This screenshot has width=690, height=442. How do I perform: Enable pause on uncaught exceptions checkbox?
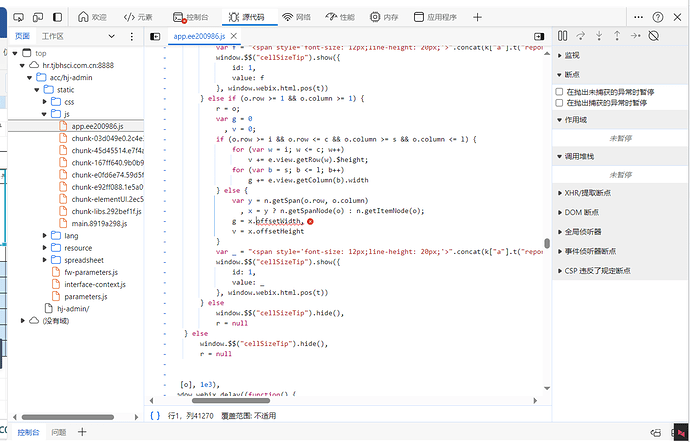tap(560, 91)
